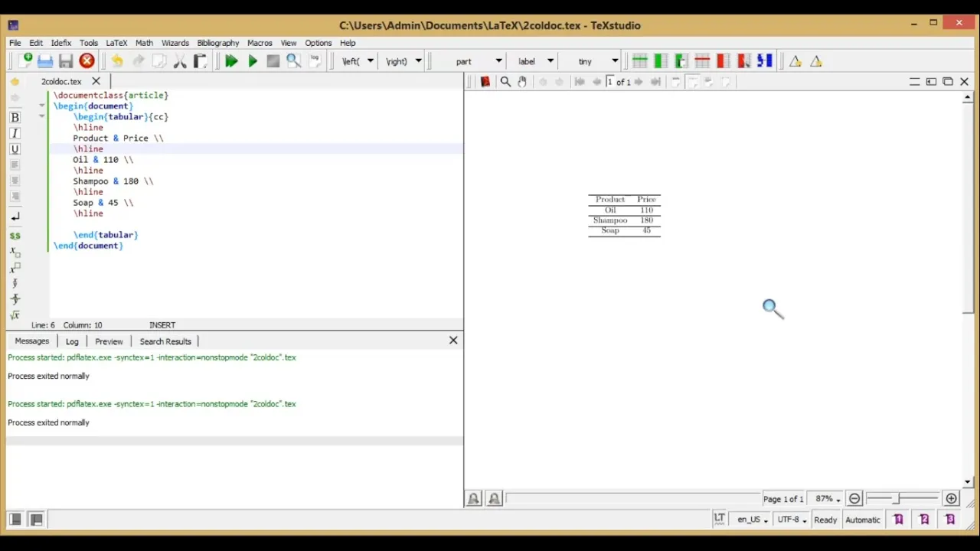Toggle the bottom panel button
980x551 pixels.
(36, 520)
